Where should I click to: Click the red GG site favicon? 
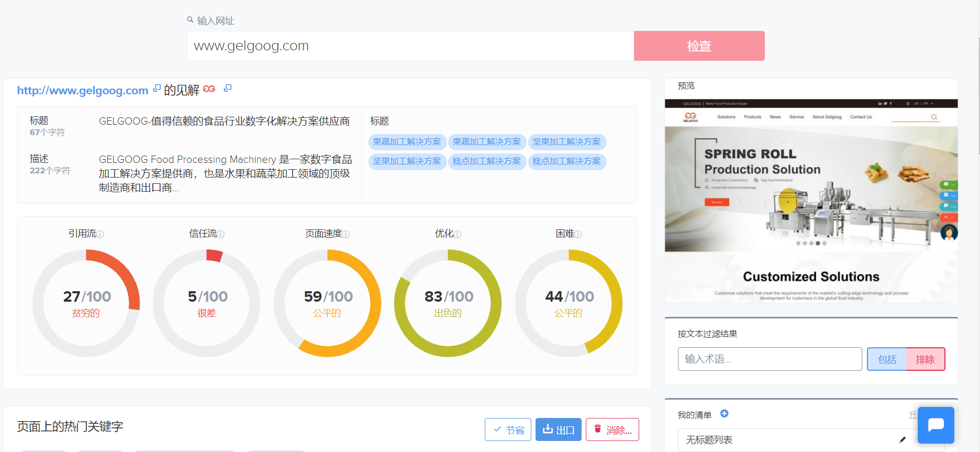[209, 89]
